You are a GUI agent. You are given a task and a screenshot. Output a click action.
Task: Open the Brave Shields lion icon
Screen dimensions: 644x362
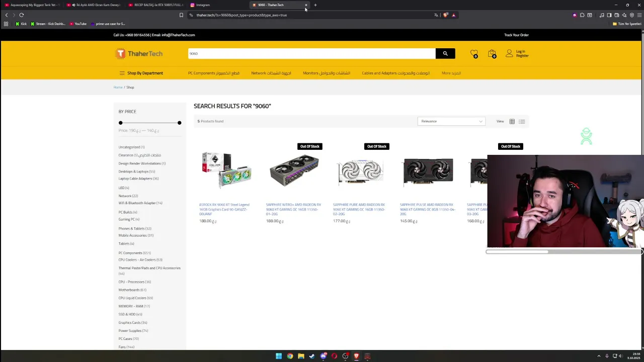point(445,15)
